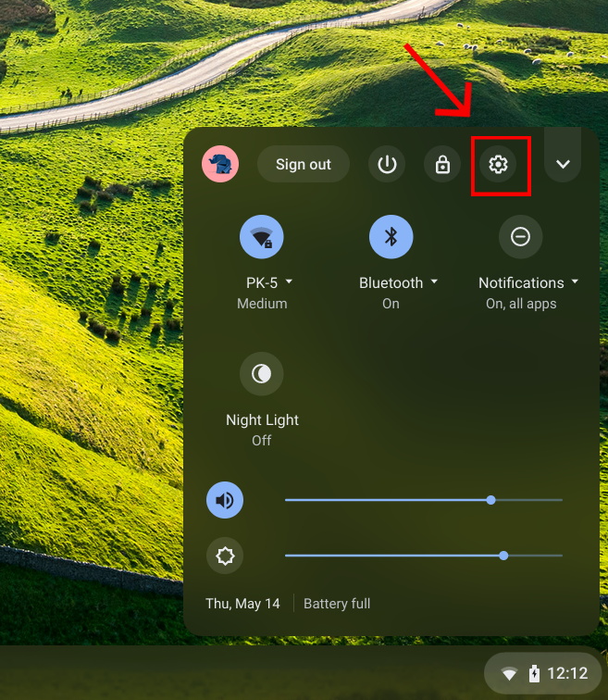608x700 pixels.
Task: Click the user avatar picture
Action: (220, 164)
